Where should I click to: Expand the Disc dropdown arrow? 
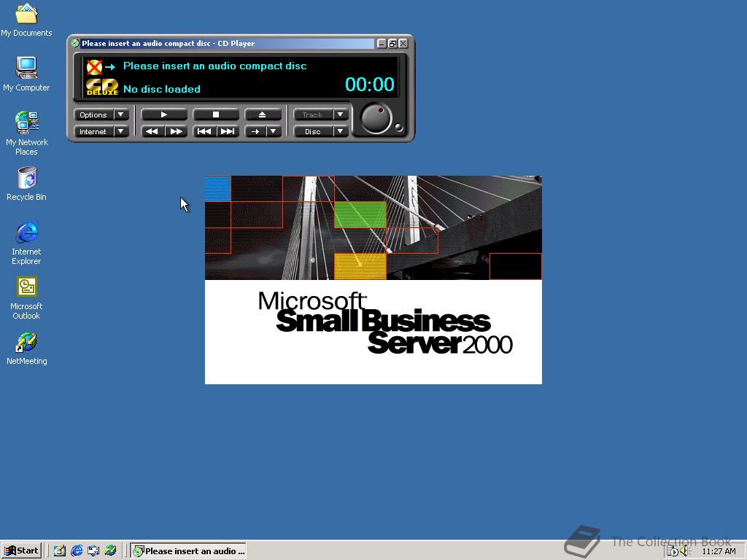(340, 131)
